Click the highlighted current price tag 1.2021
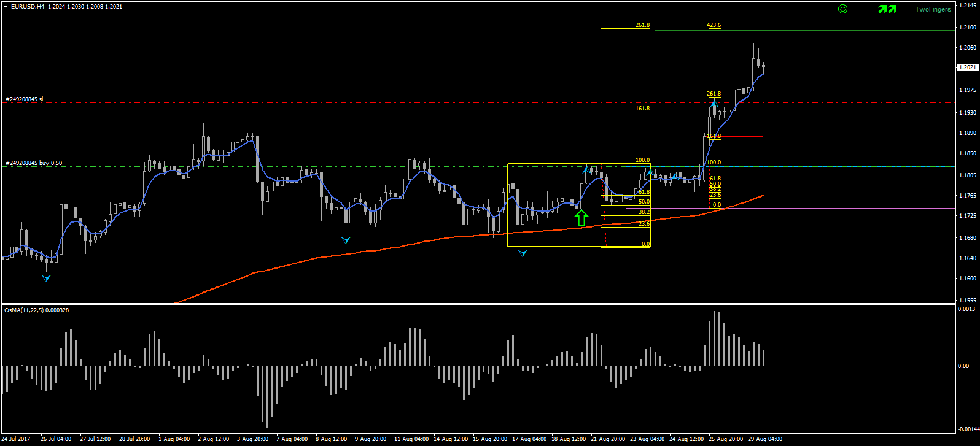 [967, 67]
